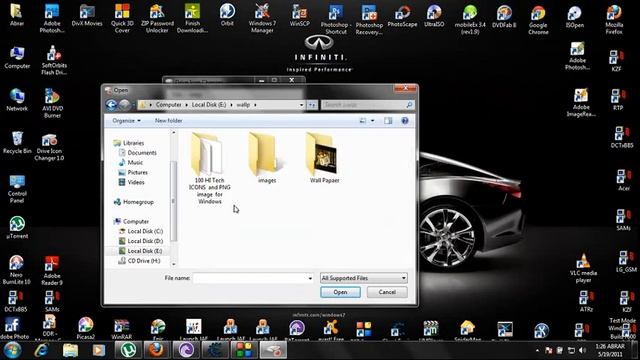Click the Computer desktop icon

[17, 57]
